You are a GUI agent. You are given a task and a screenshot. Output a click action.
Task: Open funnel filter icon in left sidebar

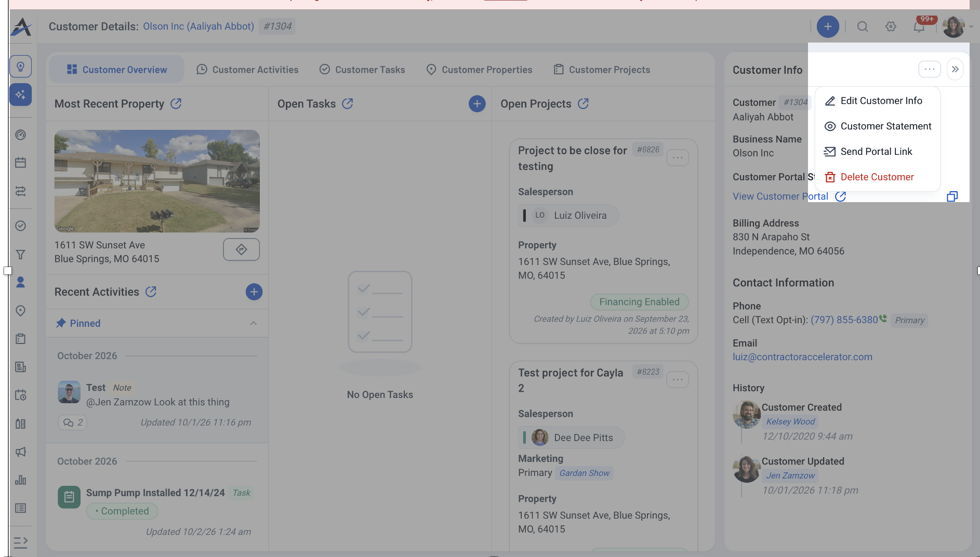[20, 255]
